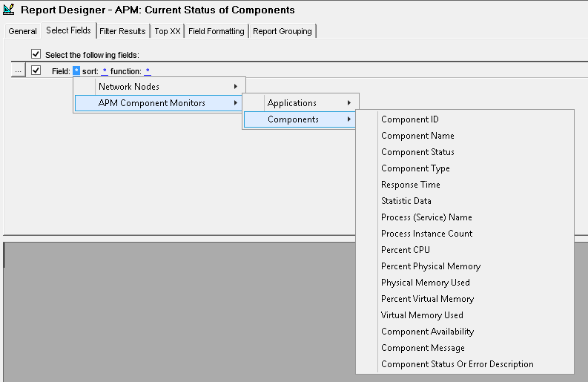This screenshot has height=382, width=588.
Task: Pick Virtual Memory Used field
Action: [x=465, y=315]
